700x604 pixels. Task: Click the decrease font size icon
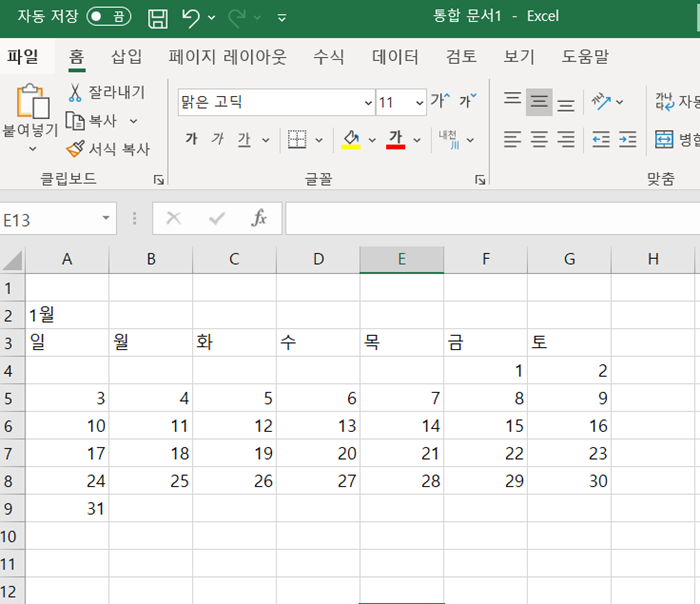tap(468, 101)
